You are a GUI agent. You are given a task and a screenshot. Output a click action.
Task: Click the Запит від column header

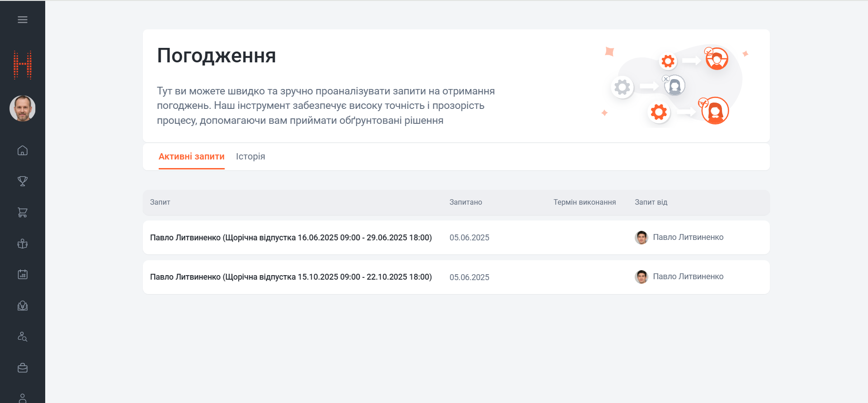(x=651, y=202)
